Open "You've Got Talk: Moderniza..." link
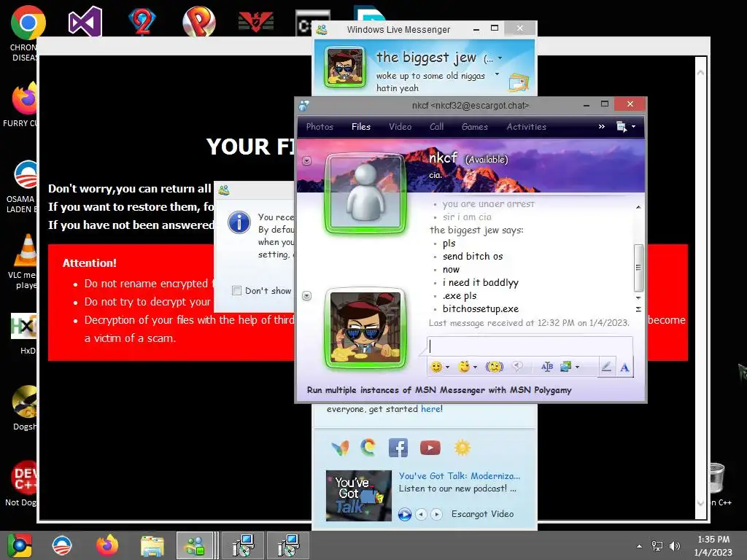 [x=460, y=475]
